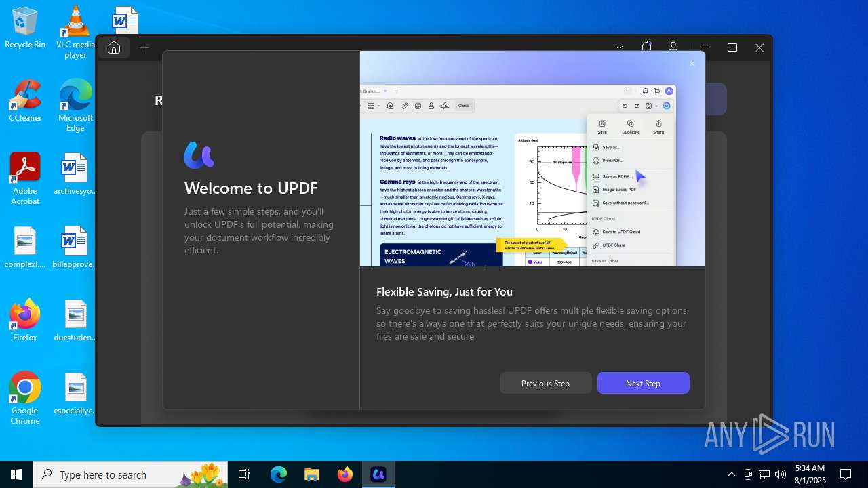
Task: Select the archivesyo Word document on desktop
Action: tap(75, 174)
